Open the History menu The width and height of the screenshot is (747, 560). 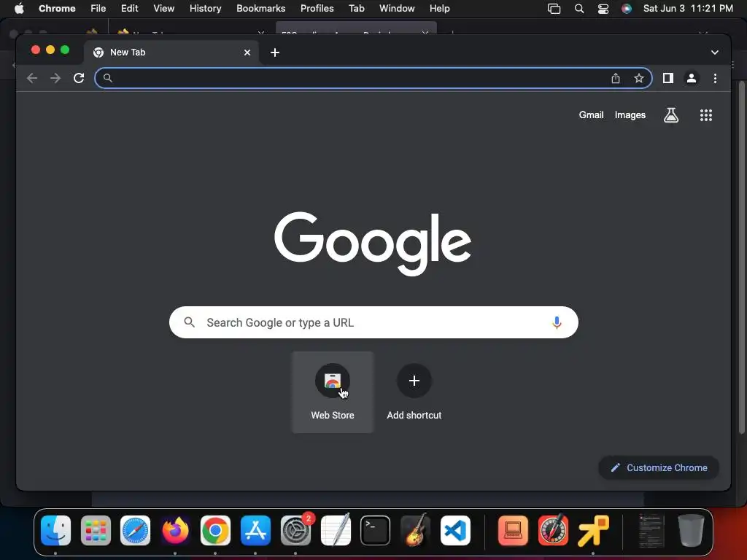click(x=205, y=8)
